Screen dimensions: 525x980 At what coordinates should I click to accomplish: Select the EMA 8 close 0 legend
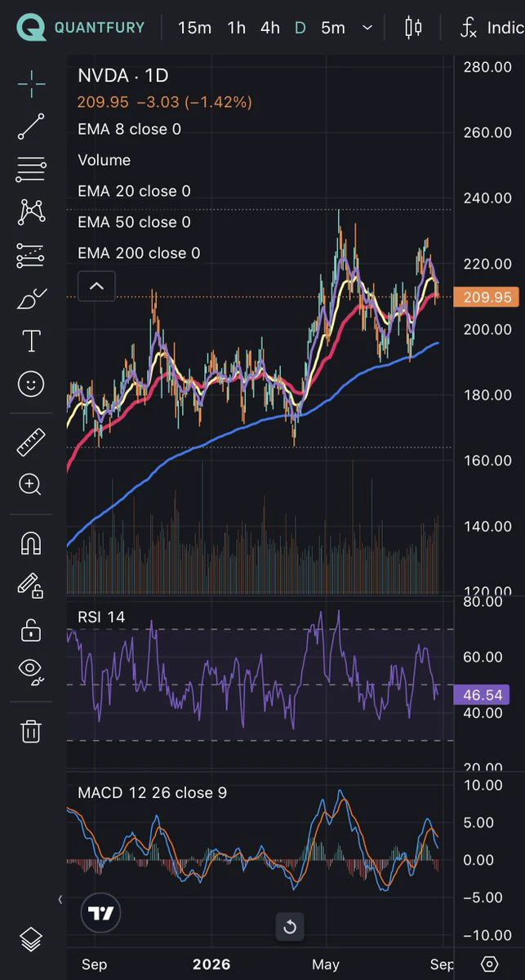coord(129,129)
